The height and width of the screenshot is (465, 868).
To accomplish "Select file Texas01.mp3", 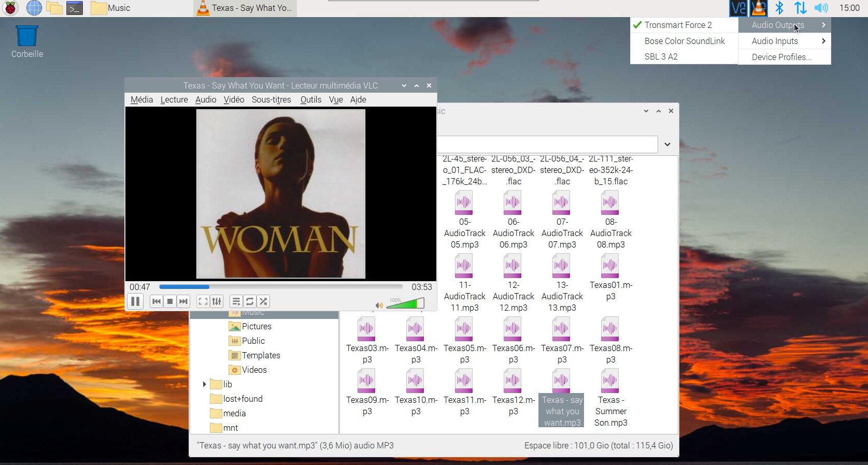I will pos(610,277).
